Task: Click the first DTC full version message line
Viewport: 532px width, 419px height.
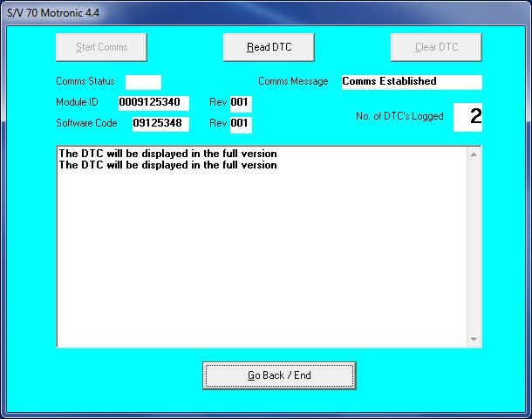Action: 168,154
